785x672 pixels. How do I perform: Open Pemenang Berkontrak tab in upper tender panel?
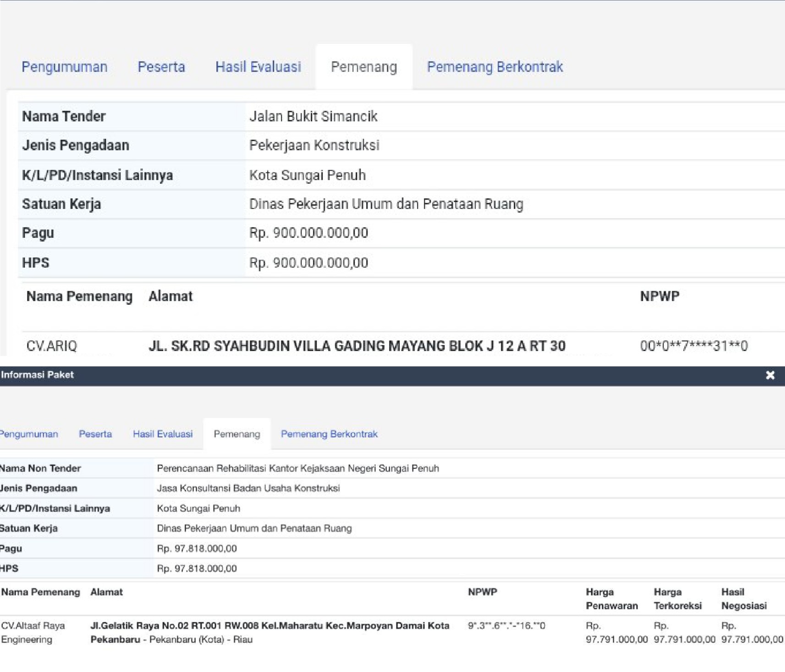494,67
